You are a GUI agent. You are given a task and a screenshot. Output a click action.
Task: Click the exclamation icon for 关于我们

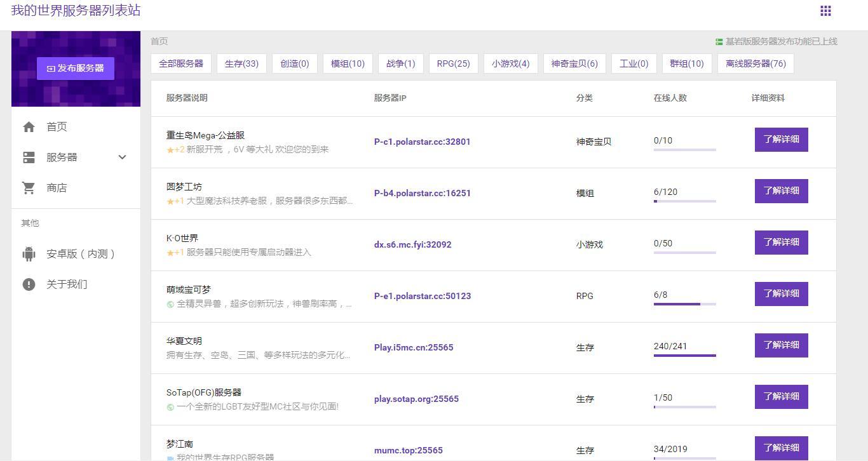[x=29, y=284]
